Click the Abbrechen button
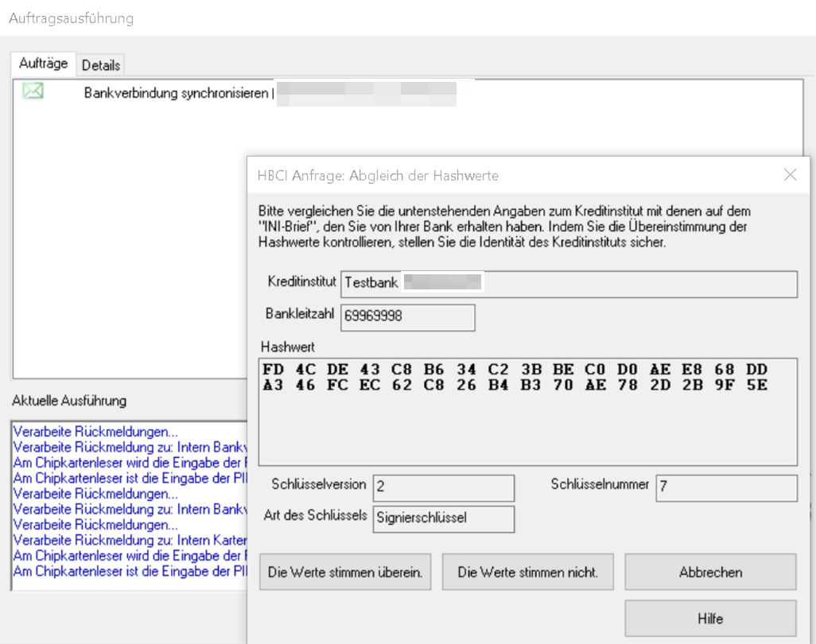The width and height of the screenshot is (816, 644). pyautogui.click(x=710, y=572)
